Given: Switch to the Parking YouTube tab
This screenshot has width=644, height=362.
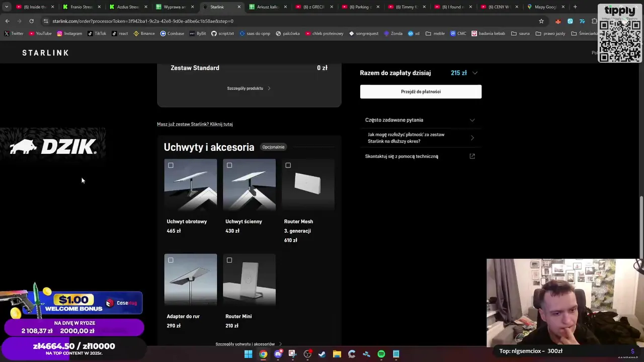Looking at the screenshot, I should tap(361, 7).
